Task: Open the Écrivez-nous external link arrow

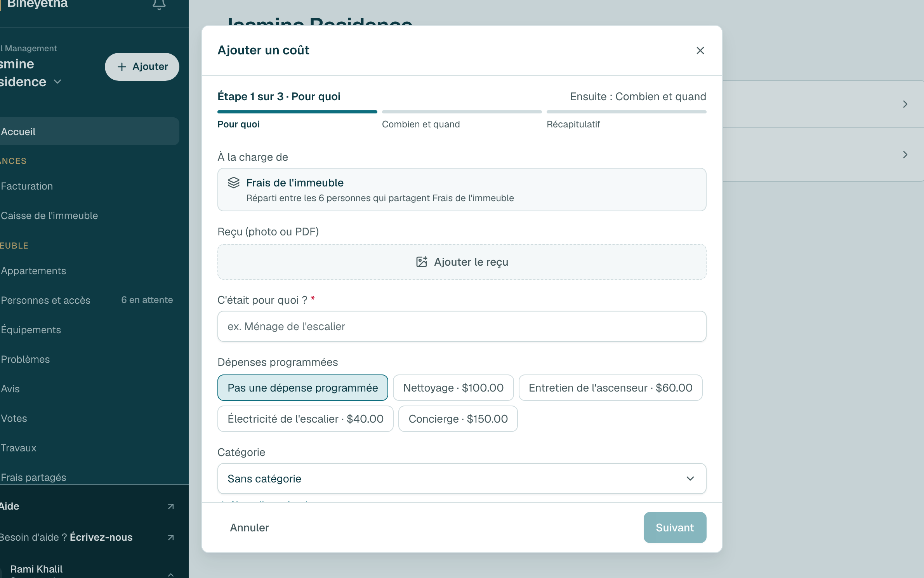Action: click(x=170, y=538)
